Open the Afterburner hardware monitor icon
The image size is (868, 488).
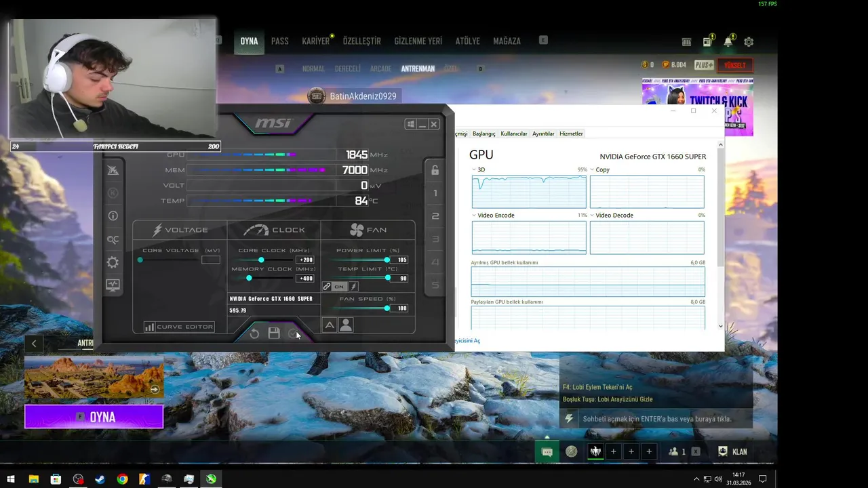pyautogui.click(x=113, y=285)
